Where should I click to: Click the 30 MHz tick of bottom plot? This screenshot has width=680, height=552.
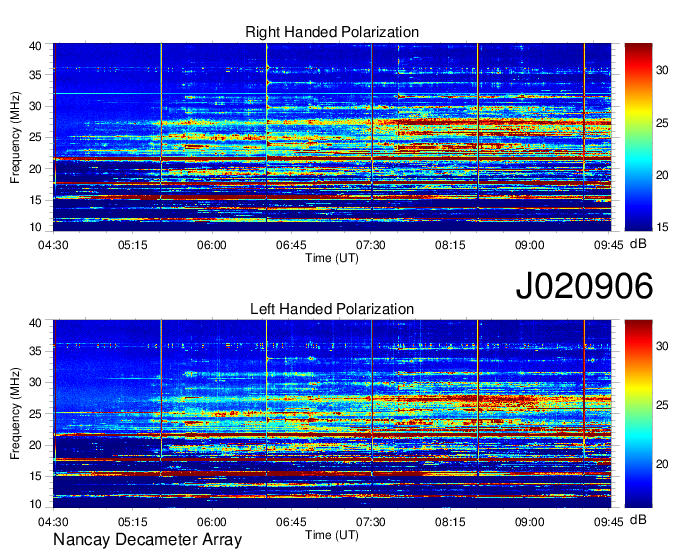point(35,382)
